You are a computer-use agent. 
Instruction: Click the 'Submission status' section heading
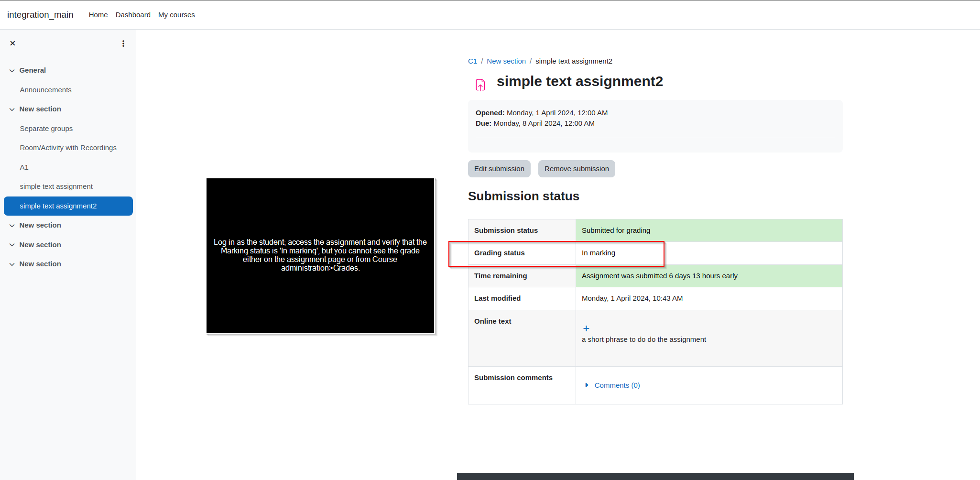tap(523, 196)
